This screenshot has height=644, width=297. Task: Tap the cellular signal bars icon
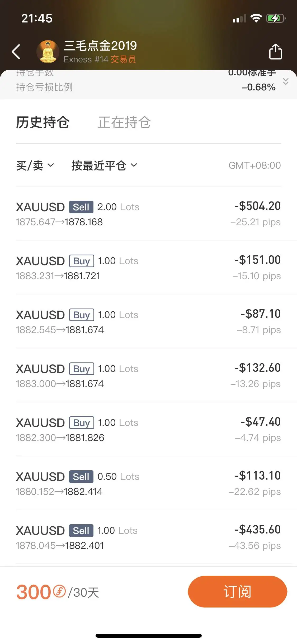(239, 19)
